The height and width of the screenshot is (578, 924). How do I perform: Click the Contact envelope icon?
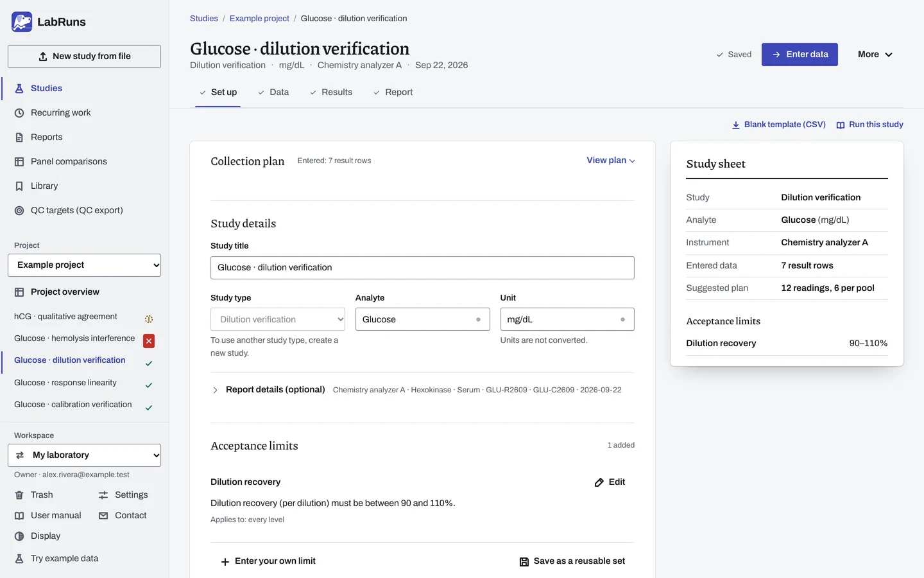(x=103, y=516)
